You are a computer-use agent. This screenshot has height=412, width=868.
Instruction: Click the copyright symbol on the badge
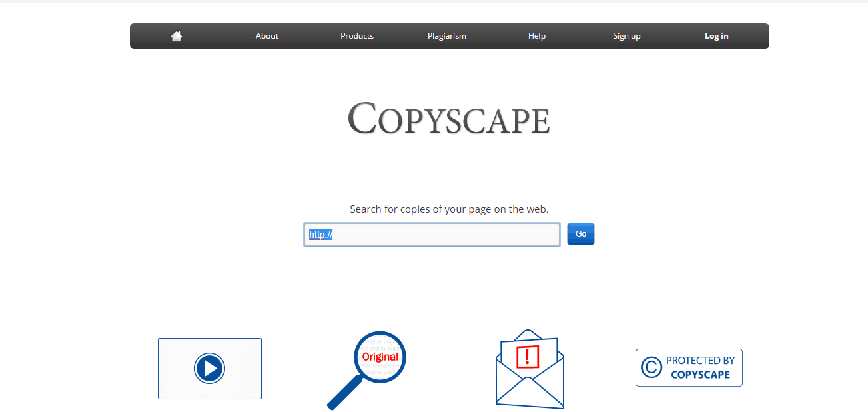click(x=651, y=367)
